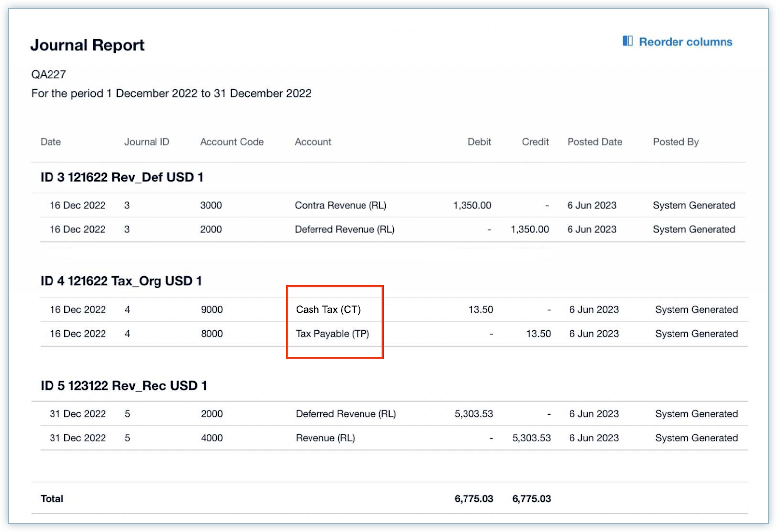This screenshot has height=532, width=777.
Task: Click Cash Tax (CT) account cell
Action: (328, 310)
